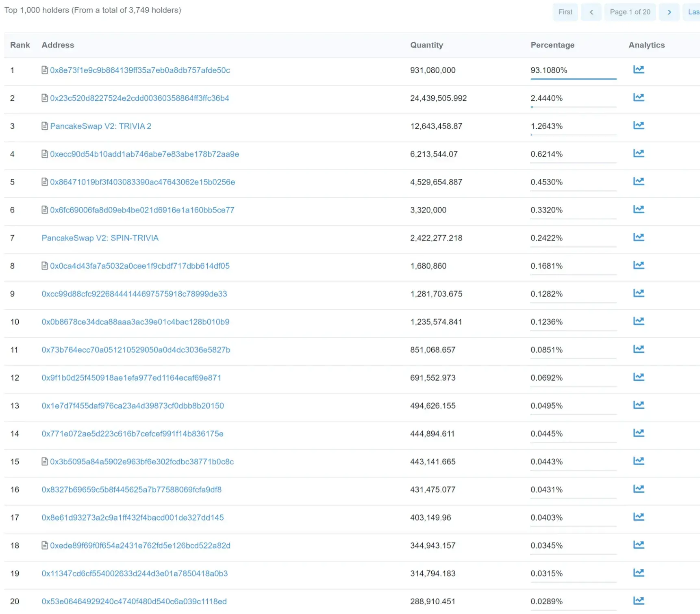Open address 0xcc99d88cfc92268444144697575918c78999de33
This screenshot has width=700, height=614.
click(x=134, y=294)
